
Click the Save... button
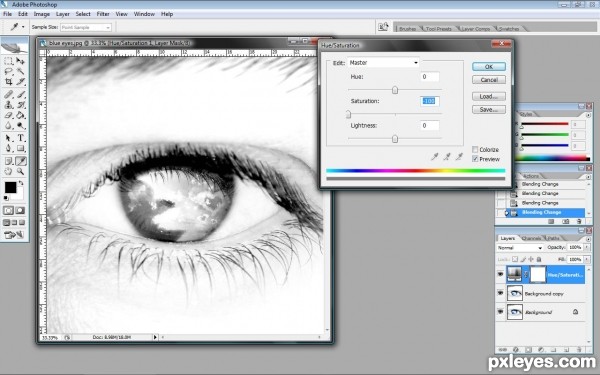(x=489, y=110)
